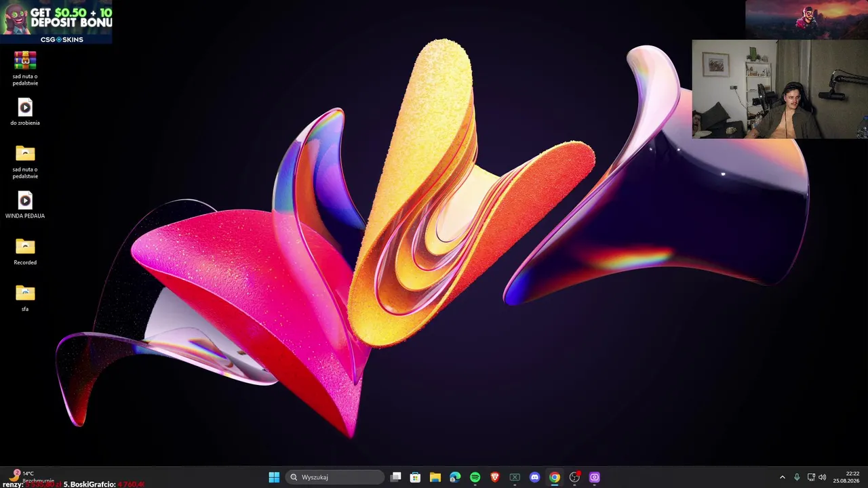Open File Explorer from the taskbar
The image size is (868, 488).
pyautogui.click(x=435, y=477)
